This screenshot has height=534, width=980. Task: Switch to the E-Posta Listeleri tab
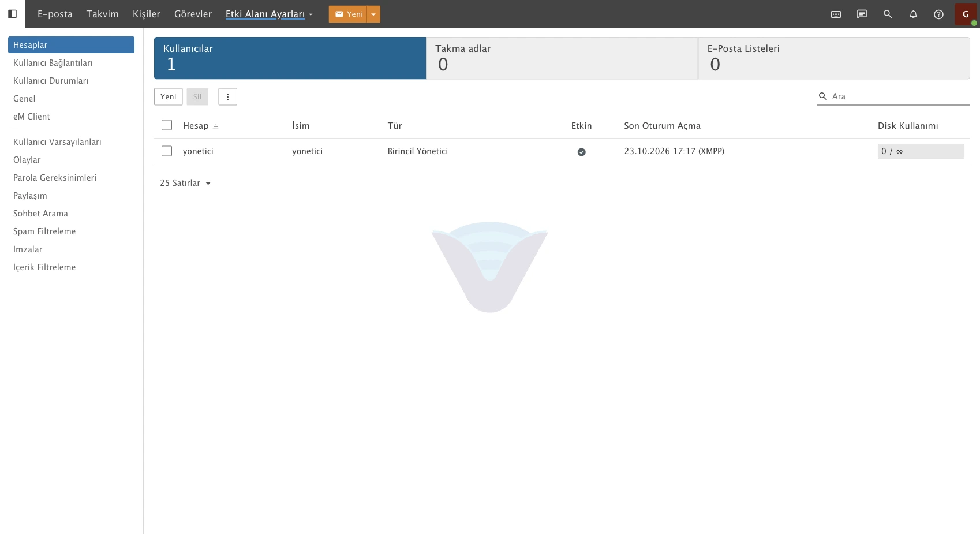pyautogui.click(x=834, y=58)
